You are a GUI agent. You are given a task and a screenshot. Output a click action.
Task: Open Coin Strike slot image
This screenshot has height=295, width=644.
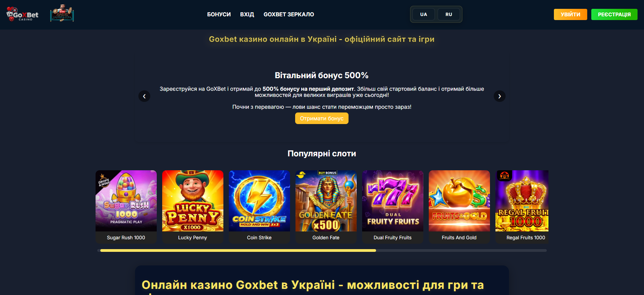tap(259, 201)
